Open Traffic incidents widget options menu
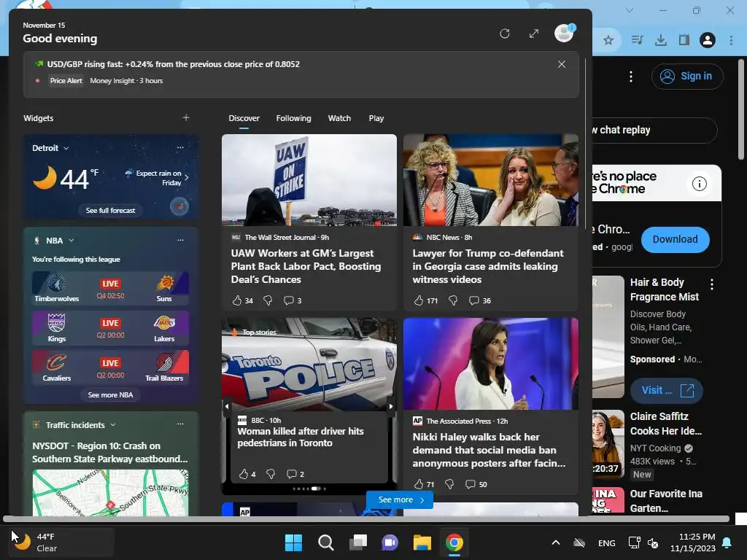 pos(180,424)
